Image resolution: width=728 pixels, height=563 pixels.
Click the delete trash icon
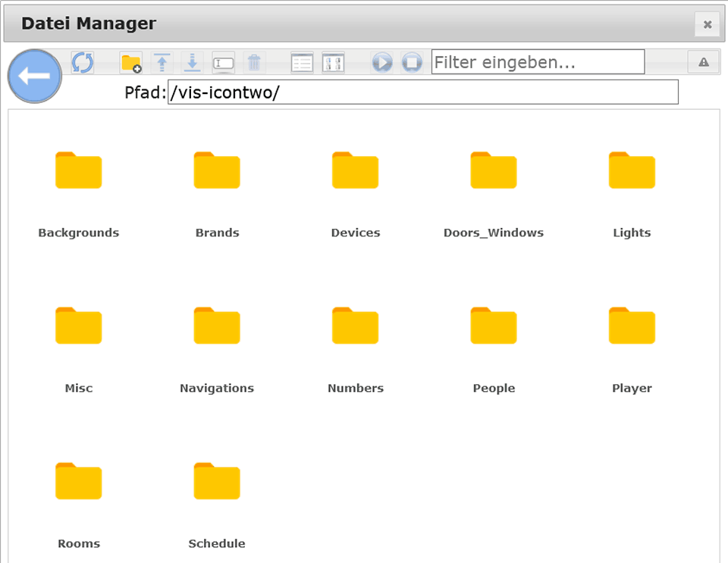pyautogui.click(x=254, y=63)
